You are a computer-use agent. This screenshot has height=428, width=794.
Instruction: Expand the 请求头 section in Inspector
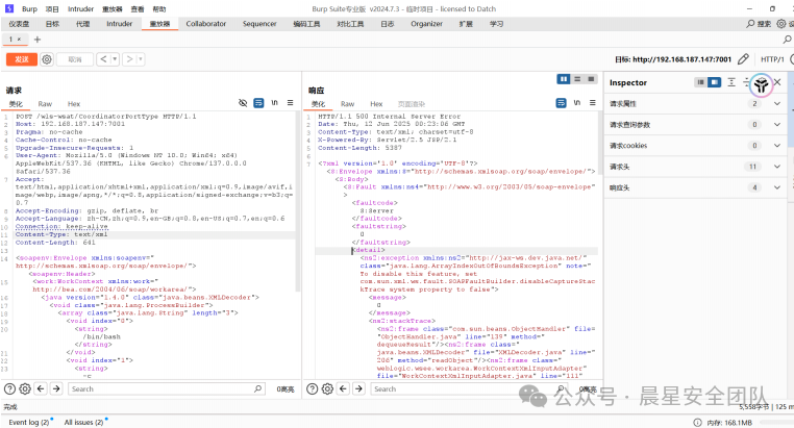776,166
